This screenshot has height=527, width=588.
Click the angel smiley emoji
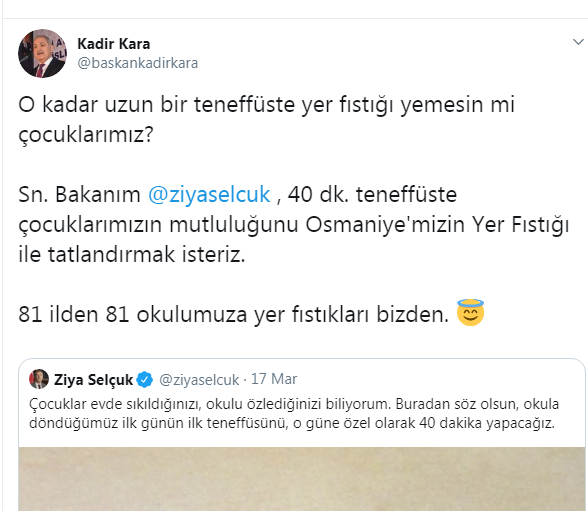pyautogui.click(x=470, y=312)
